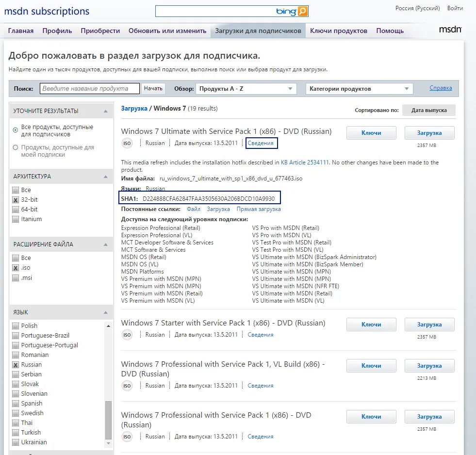Screen dimensions: 476x455
Task: Check the 64-bit architecture filter
Action: tap(16, 210)
